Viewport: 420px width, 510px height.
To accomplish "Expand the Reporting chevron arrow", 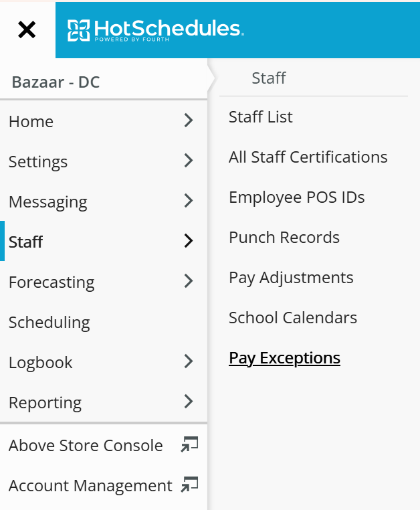I will coord(189,401).
